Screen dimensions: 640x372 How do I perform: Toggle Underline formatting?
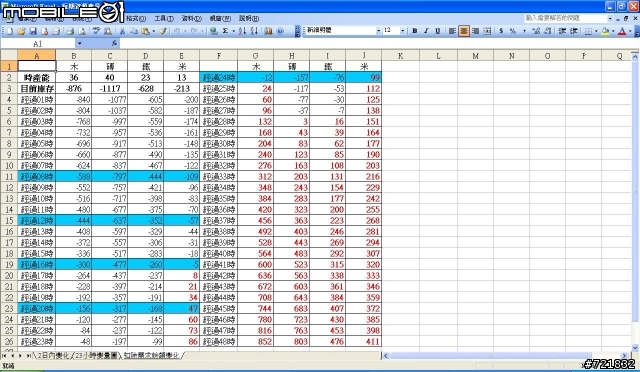tap(438, 31)
